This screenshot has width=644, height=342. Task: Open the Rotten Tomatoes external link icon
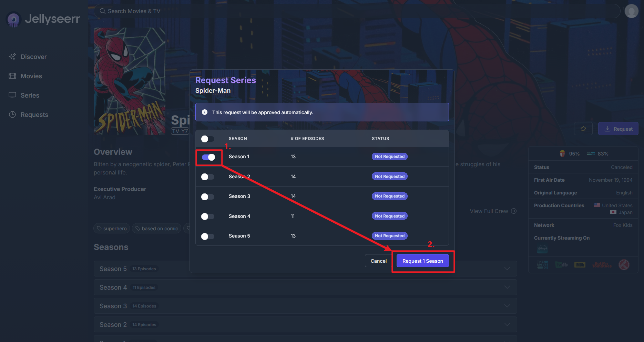(602, 265)
